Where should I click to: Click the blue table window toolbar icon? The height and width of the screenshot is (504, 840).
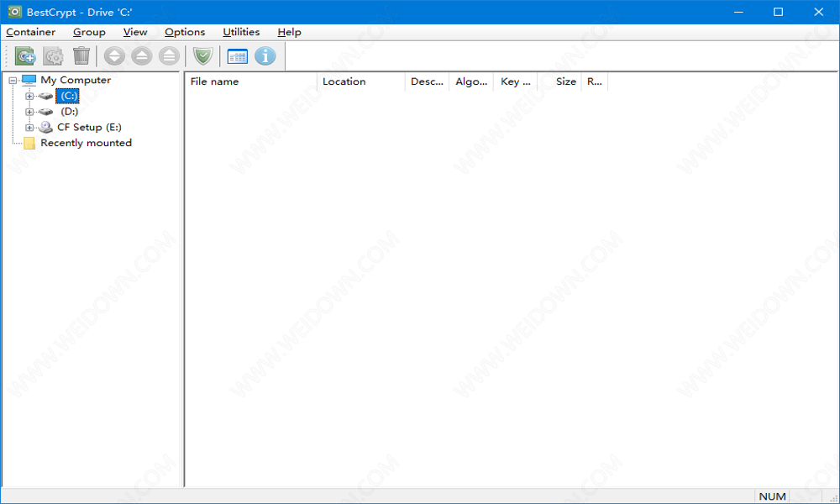238,55
